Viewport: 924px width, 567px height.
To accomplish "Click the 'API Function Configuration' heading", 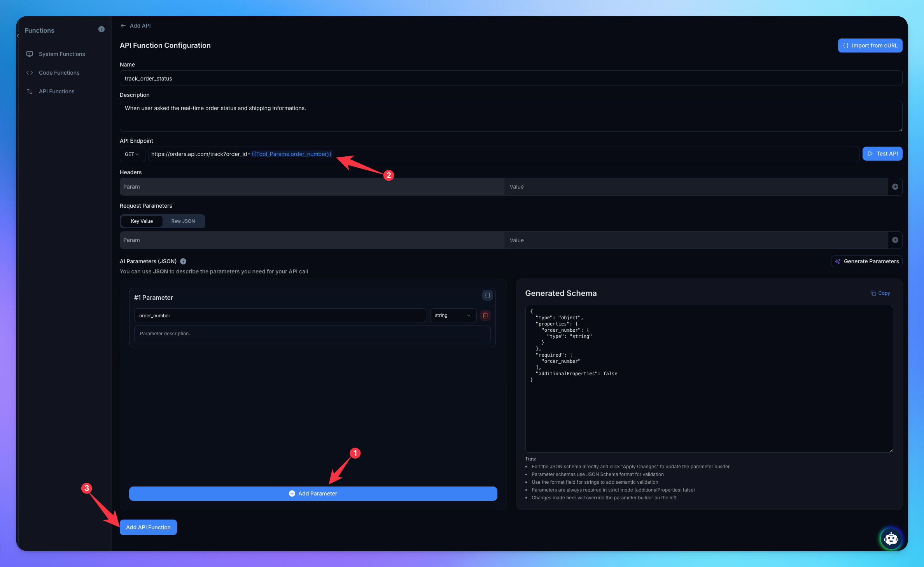I will pos(165,45).
